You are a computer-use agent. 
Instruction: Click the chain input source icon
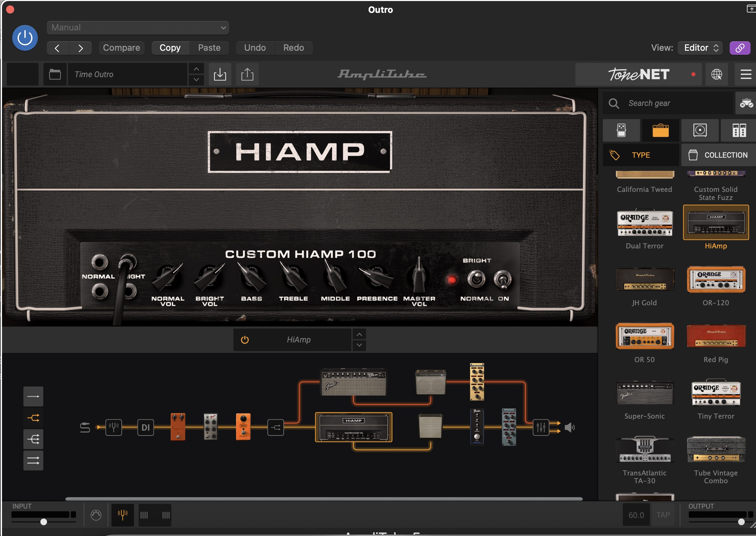[x=85, y=427]
